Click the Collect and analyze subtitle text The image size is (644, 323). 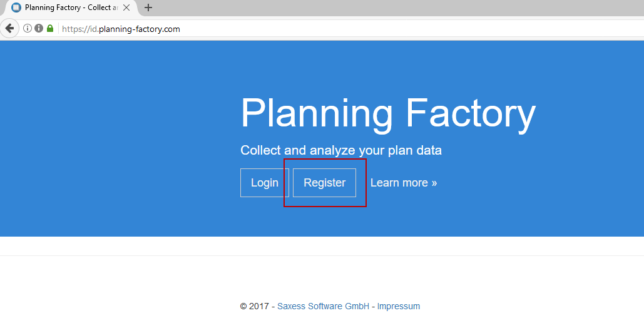click(341, 150)
